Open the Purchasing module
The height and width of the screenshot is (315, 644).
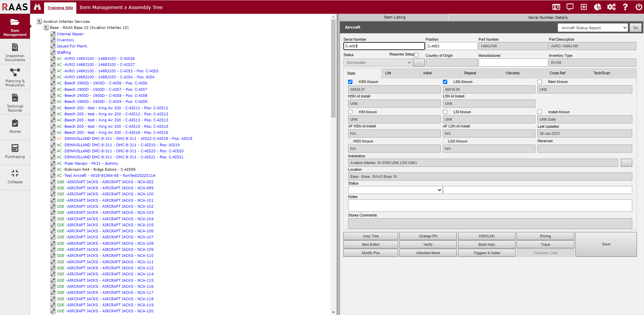click(15, 152)
